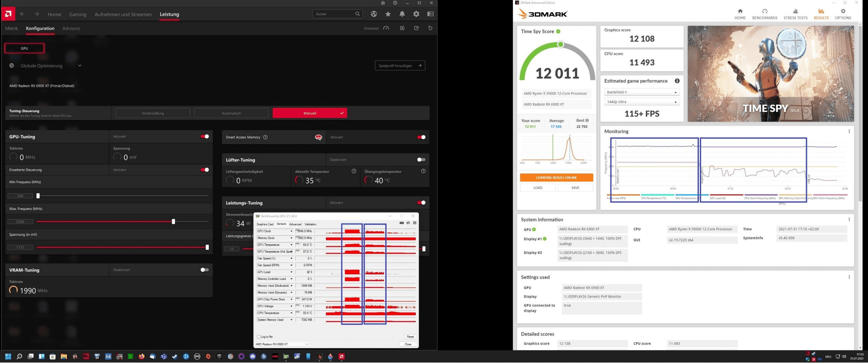The height and width of the screenshot is (363, 868).
Task: Open the help question mark in Radeon Software
Action: (395, 3)
